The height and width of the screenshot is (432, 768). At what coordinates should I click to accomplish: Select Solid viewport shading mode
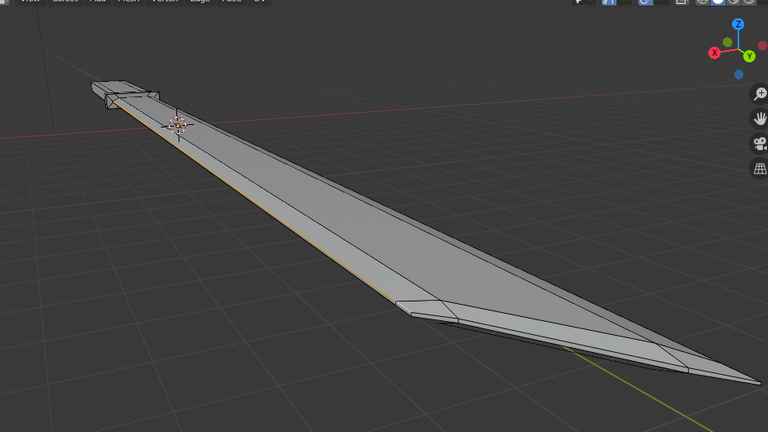717,2
